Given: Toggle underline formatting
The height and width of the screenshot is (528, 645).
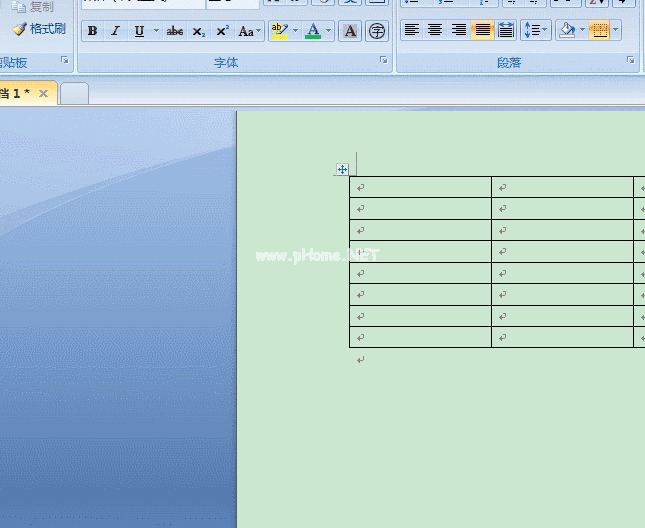Looking at the screenshot, I should [139, 31].
